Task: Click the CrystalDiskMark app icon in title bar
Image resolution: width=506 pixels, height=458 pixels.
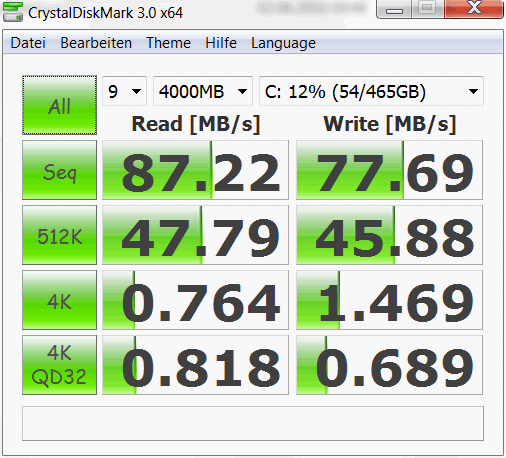Action: (13, 12)
